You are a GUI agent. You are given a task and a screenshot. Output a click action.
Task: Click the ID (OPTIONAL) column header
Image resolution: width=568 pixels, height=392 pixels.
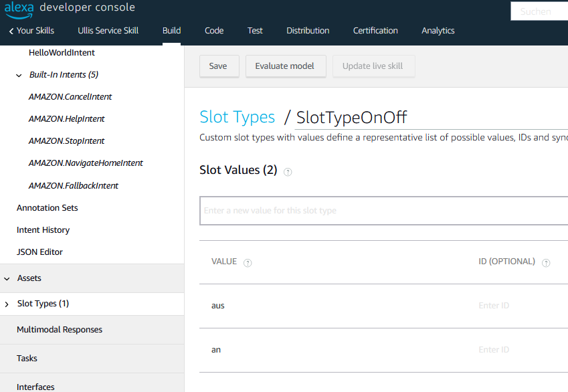coord(506,262)
